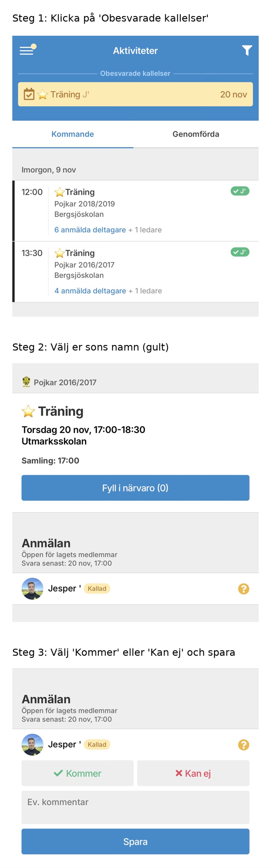The height and width of the screenshot is (868, 271).
Task: Select the red 'Kan ej' option
Action: 193,773
